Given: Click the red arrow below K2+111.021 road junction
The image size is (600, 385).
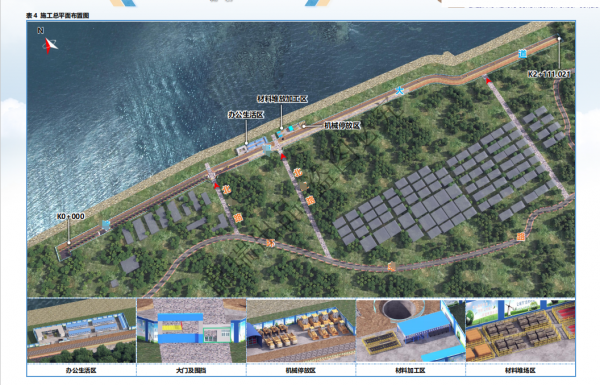Looking at the screenshot, I should pos(488,80).
